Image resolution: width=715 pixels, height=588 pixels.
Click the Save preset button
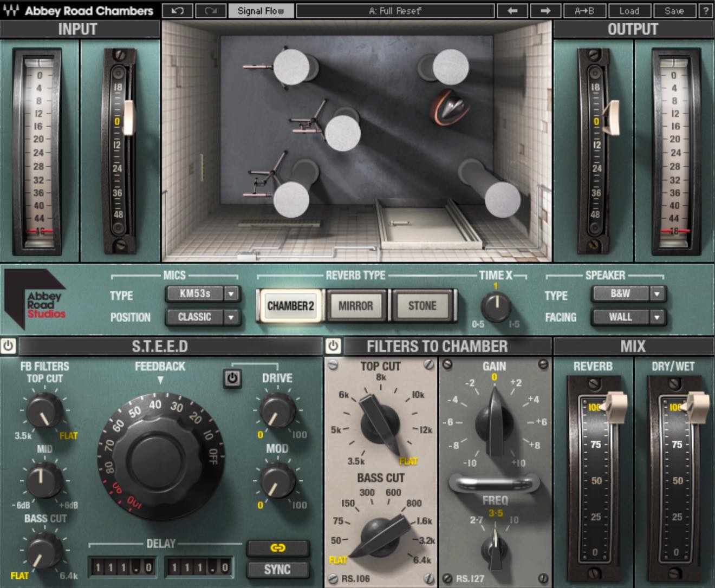point(674,10)
